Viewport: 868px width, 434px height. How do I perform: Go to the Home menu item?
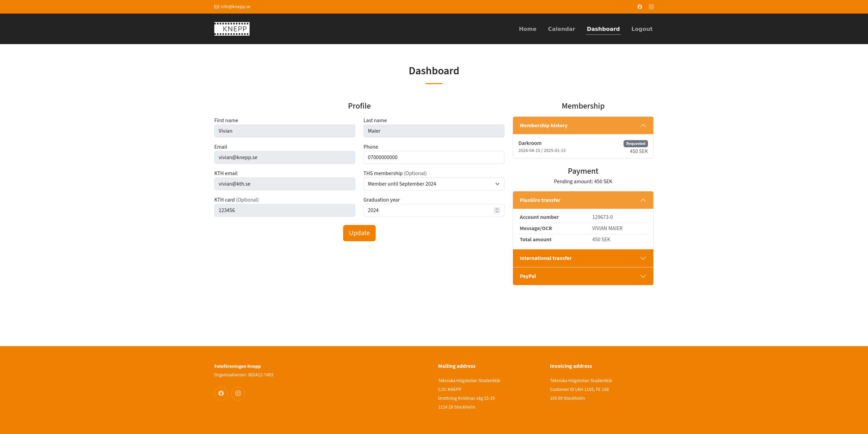528,29
